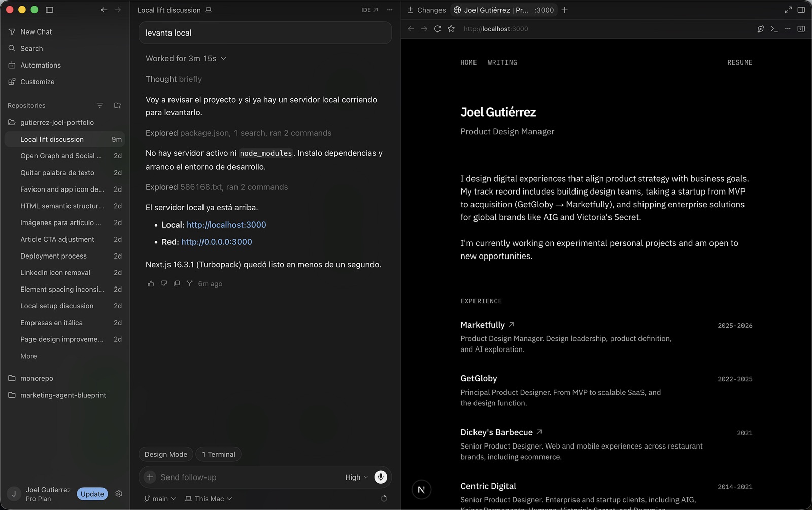
Task: Open the http://localhost:3000 link in chat
Action: [226, 225]
